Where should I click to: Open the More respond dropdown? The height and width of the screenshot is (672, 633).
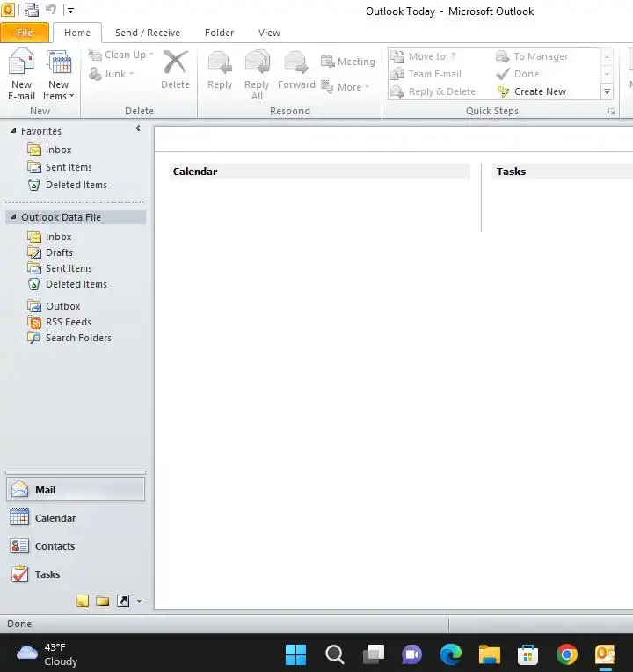point(345,87)
